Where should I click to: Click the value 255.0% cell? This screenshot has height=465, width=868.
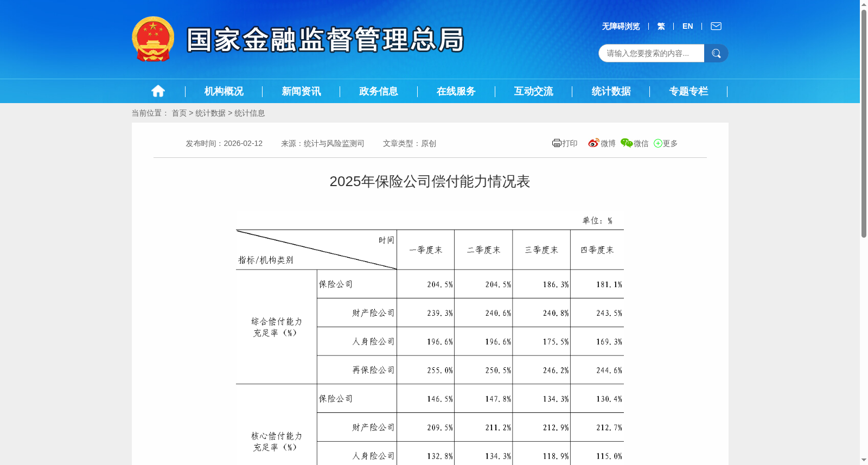click(x=440, y=371)
